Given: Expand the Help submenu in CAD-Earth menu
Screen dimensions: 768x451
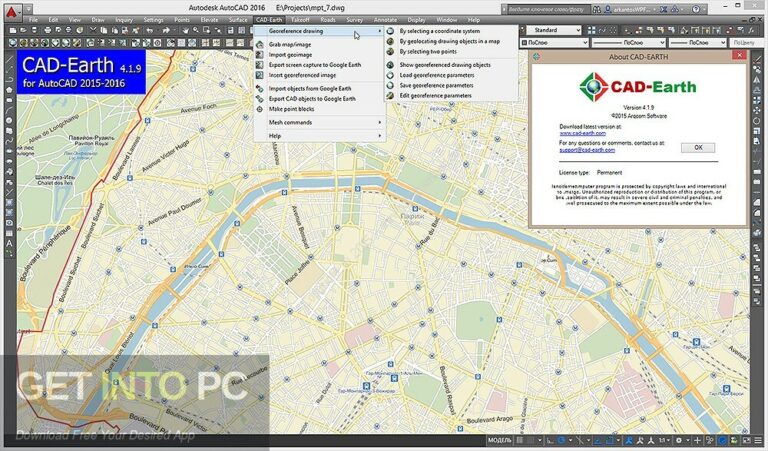Looking at the screenshot, I should click(319, 136).
